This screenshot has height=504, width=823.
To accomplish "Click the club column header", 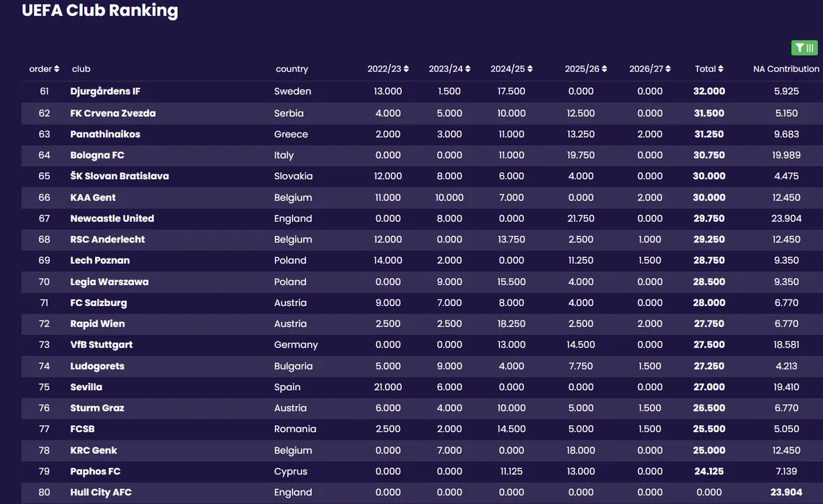I will click(x=81, y=69).
